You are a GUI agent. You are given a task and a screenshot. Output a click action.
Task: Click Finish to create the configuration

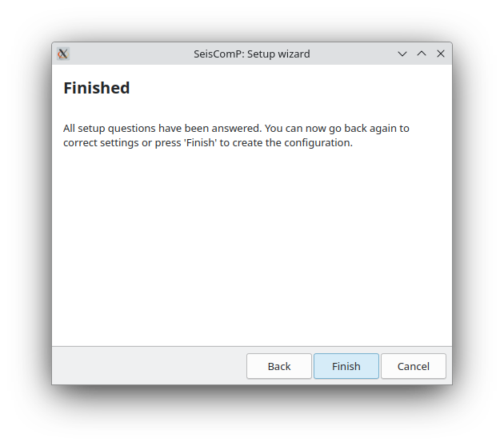tap(346, 366)
